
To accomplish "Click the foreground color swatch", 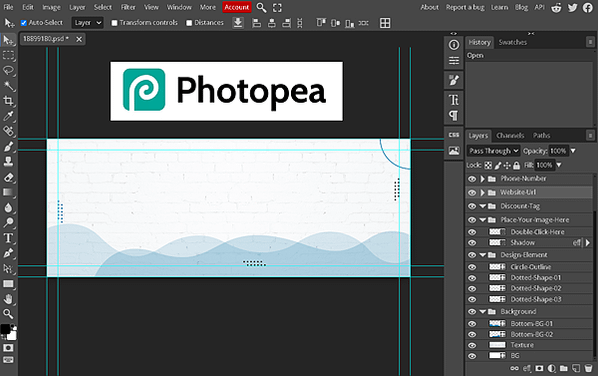I will coord(5,329).
